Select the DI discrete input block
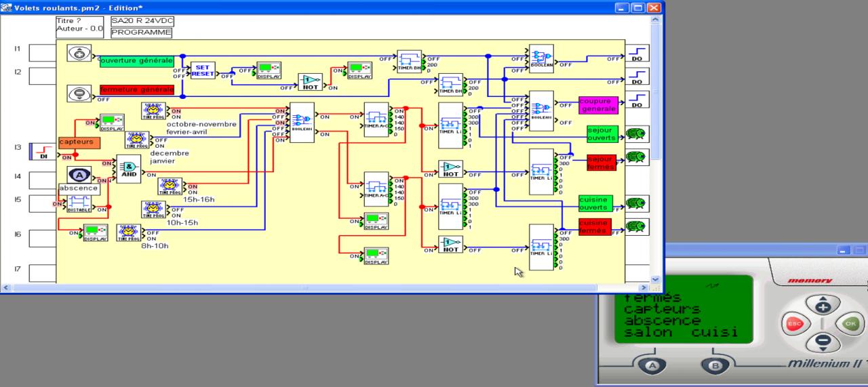The height and width of the screenshot is (387, 868). (41, 151)
